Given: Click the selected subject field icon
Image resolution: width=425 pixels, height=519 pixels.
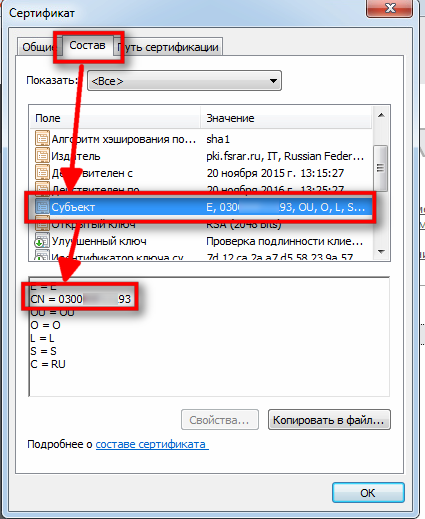Looking at the screenshot, I should pyautogui.click(x=42, y=207).
